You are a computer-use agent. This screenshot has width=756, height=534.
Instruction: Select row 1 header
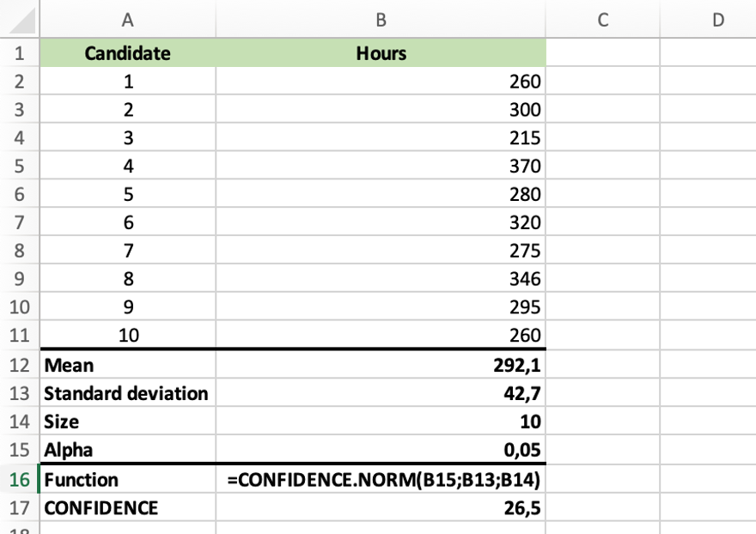pos(19,53)
